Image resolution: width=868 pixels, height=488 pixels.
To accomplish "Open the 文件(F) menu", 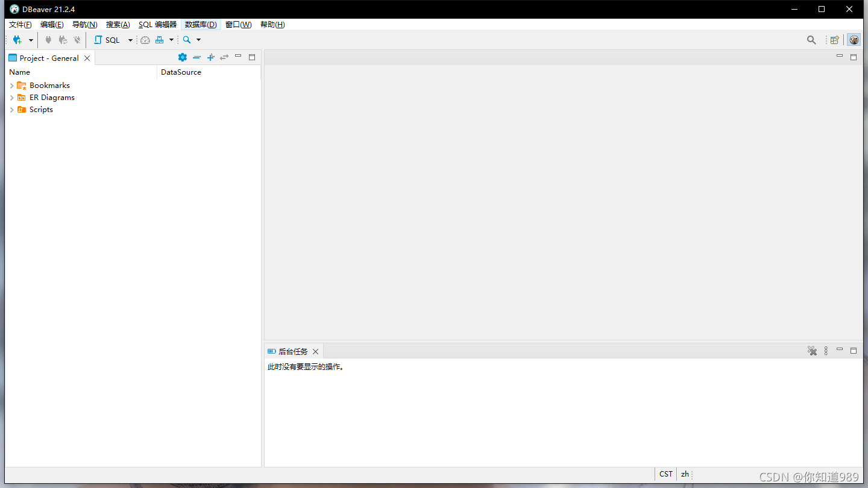I will [x=20, y=25].
